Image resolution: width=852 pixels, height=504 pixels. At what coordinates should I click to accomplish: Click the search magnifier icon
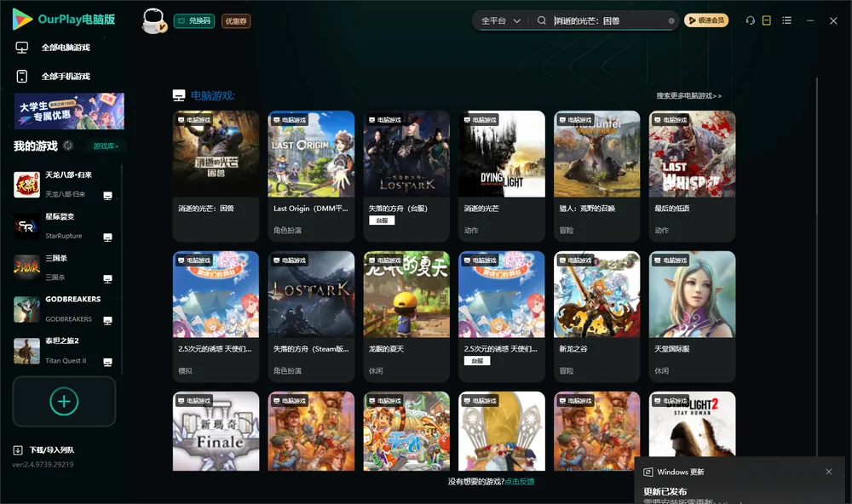(541, 20)
